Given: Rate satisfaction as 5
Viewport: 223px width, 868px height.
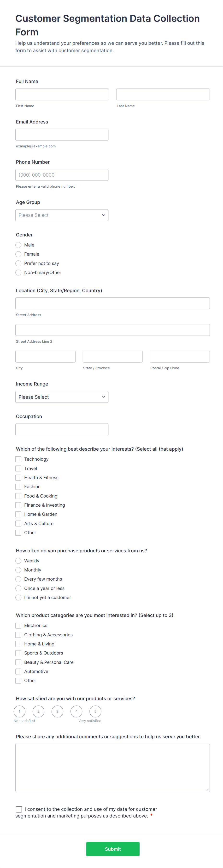Looking at the screenshot, I should [95, 711].
